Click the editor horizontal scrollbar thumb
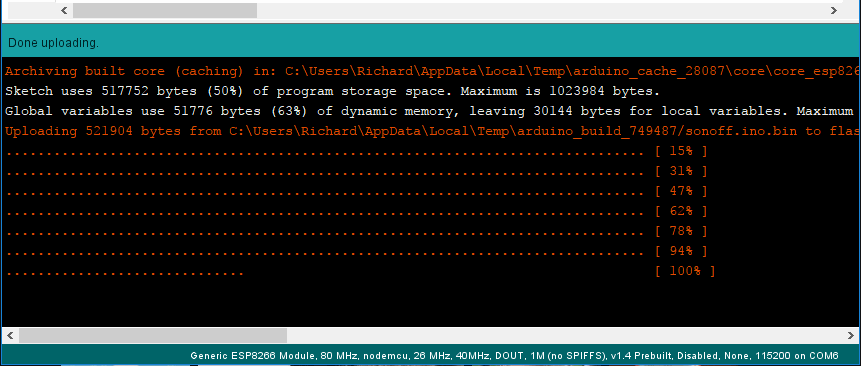 (165, 10)
